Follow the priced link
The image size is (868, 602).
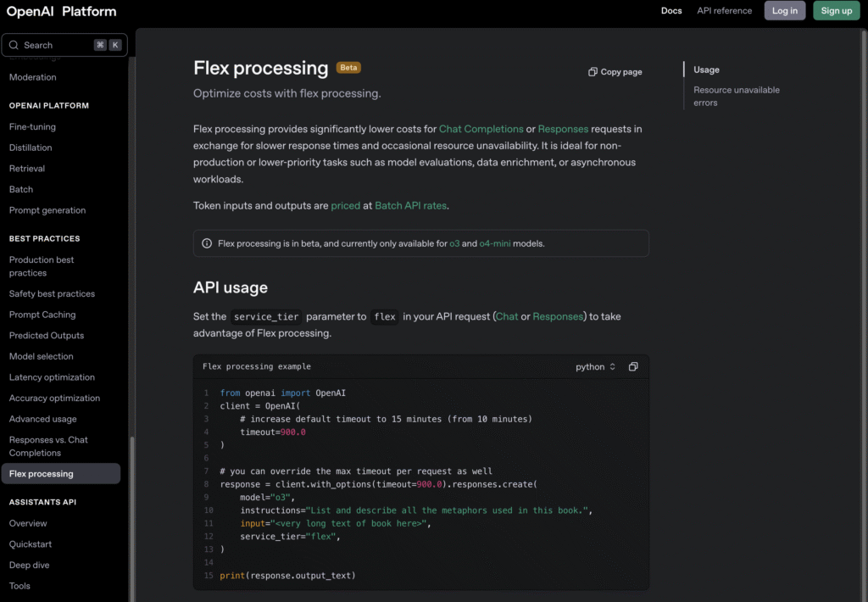click(346, 205)
